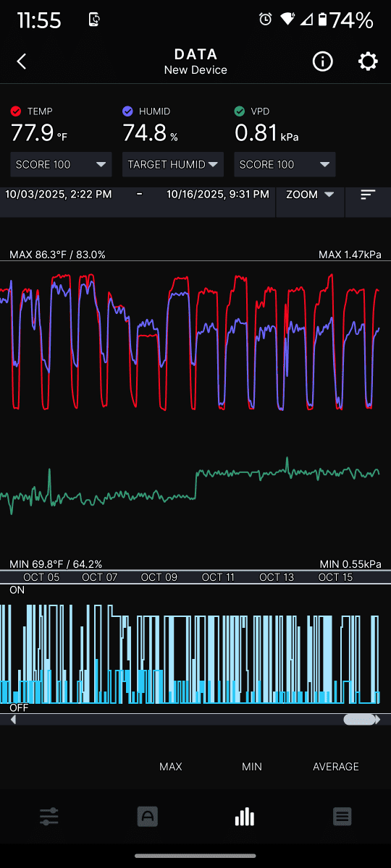Click the chart scrollbar left arrow

(x=13, y=720)
